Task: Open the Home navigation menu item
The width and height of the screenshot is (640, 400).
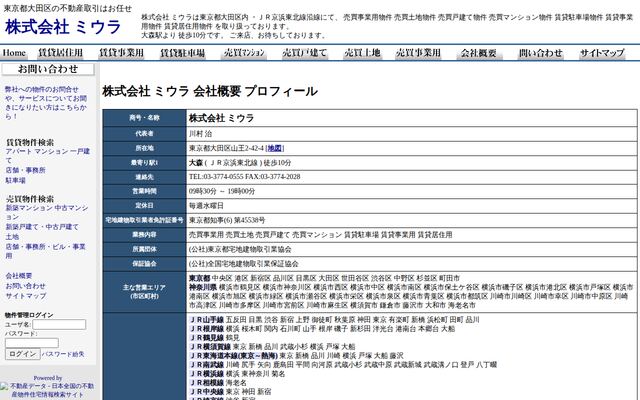Action: click(x=14, y=53)
